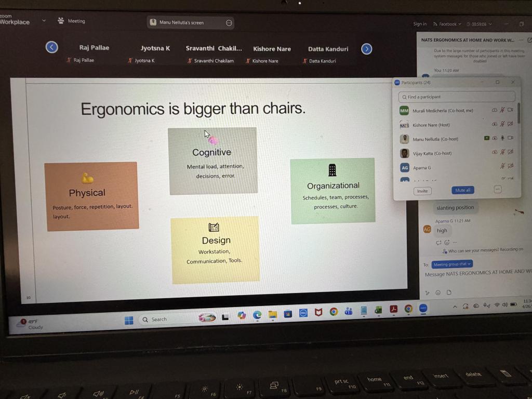The height and width of the screenshot is (399, 532).
Task: Open McAfee from taskbar
Action: 318,312
